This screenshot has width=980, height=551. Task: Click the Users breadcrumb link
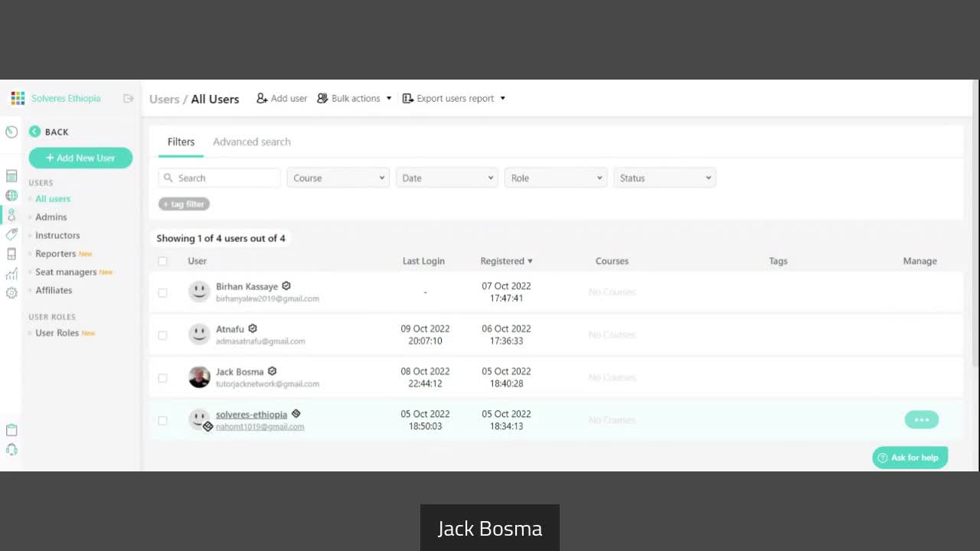coord(164,99)
